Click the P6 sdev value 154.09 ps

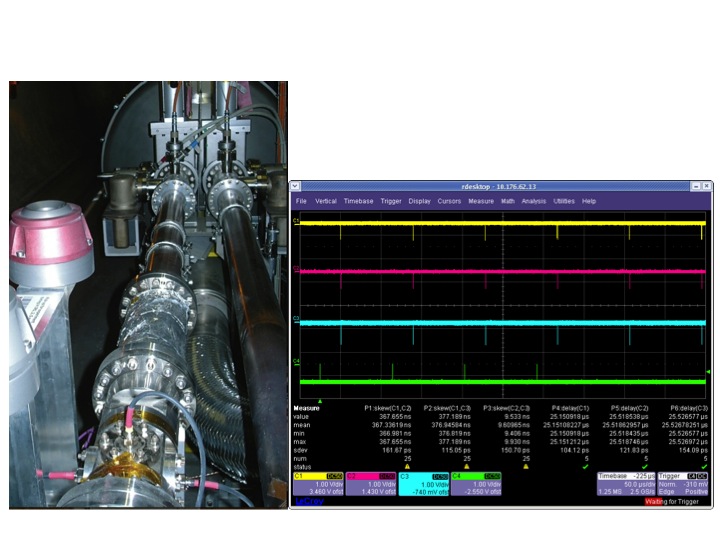[x=693, y=450]
